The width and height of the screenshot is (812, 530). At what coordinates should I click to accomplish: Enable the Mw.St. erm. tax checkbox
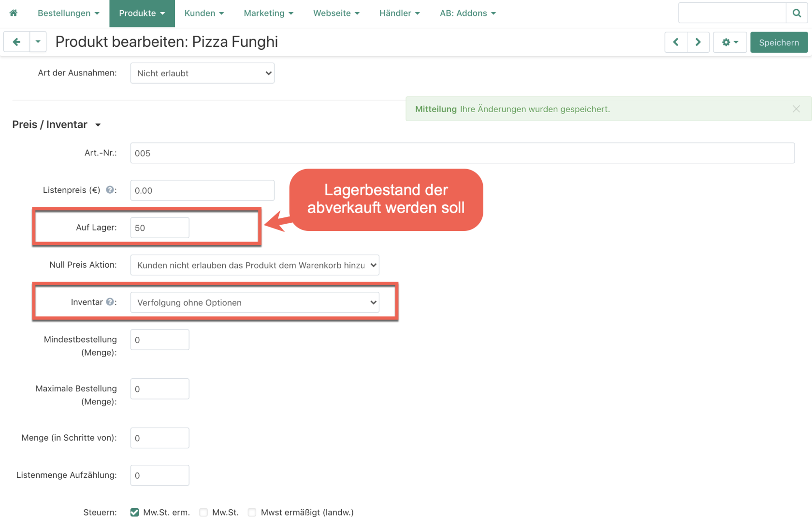point(134,512)
